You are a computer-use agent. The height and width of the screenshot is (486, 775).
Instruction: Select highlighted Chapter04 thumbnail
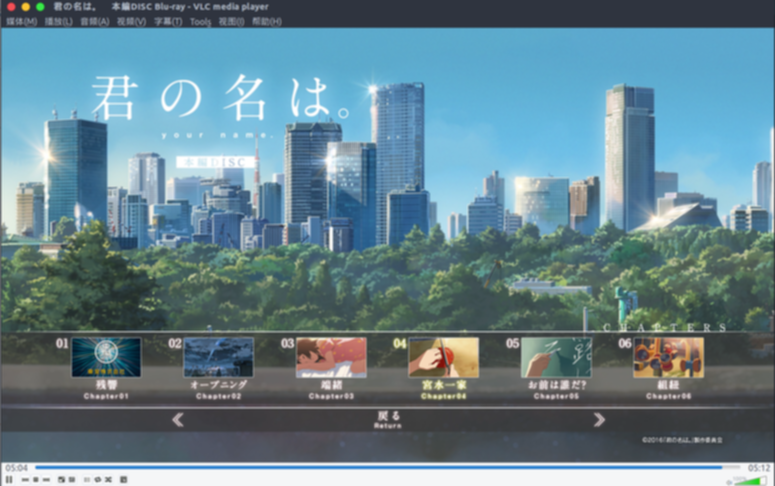tap(443, 357)
